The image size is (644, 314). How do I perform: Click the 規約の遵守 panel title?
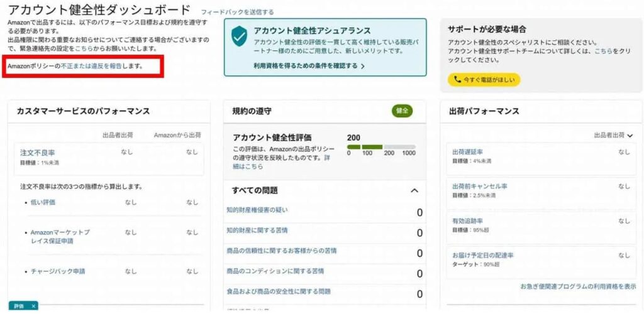[x=252, y=111]
